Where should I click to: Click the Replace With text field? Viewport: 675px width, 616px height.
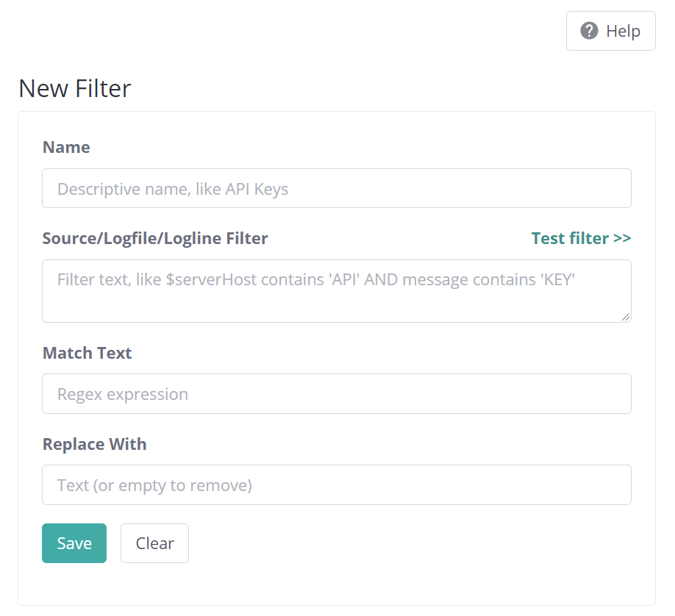pyautogui.click(x=336, y=485)
